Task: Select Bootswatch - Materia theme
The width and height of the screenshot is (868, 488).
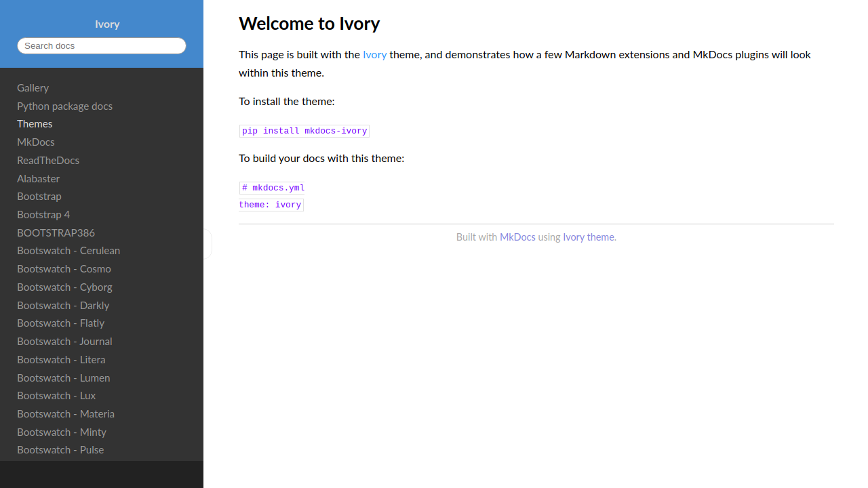Action: (x=66, y=413)
